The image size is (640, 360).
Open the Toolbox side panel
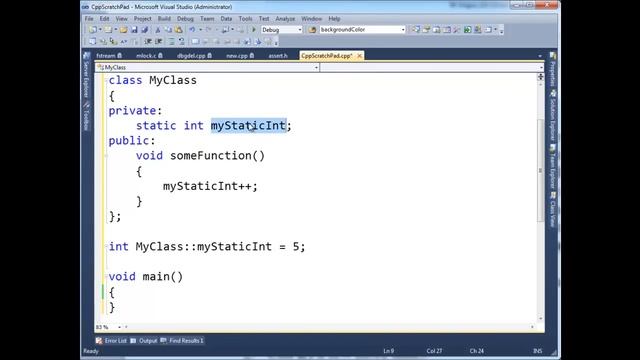point(86,116)
